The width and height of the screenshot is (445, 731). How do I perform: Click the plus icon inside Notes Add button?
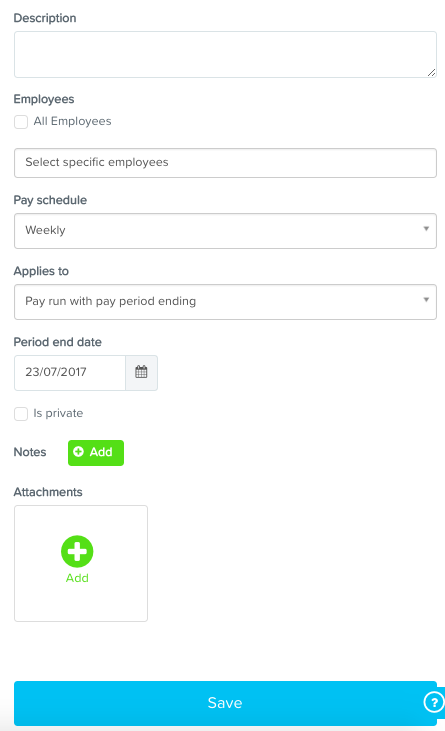(x=79, y=452)
